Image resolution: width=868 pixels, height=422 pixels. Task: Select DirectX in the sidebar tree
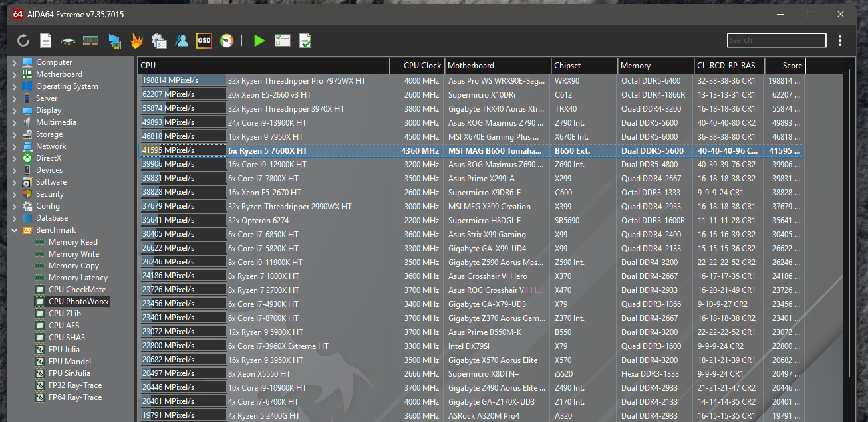(x=48, y=158)
